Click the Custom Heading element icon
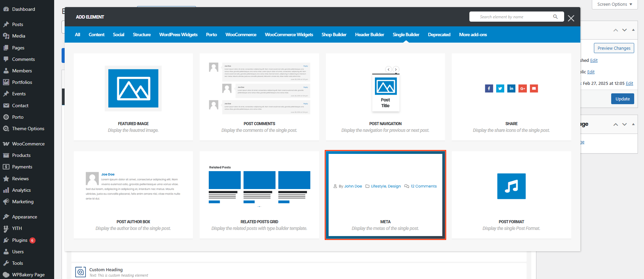This screenshot has height=279, width=644. pos(81,272)
